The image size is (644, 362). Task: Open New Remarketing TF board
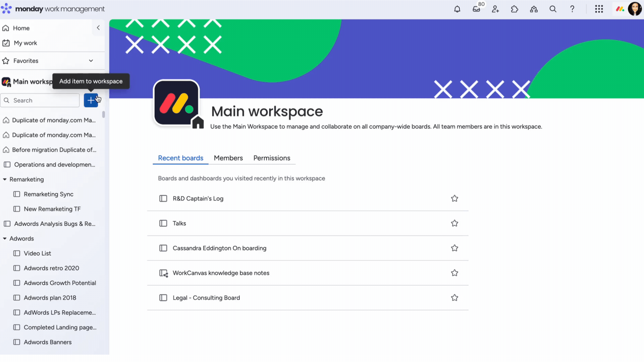click(47, 209)
